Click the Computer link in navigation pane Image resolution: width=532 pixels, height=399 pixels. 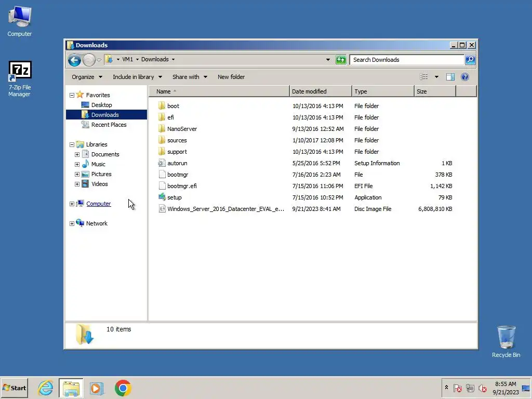point(98,204)
